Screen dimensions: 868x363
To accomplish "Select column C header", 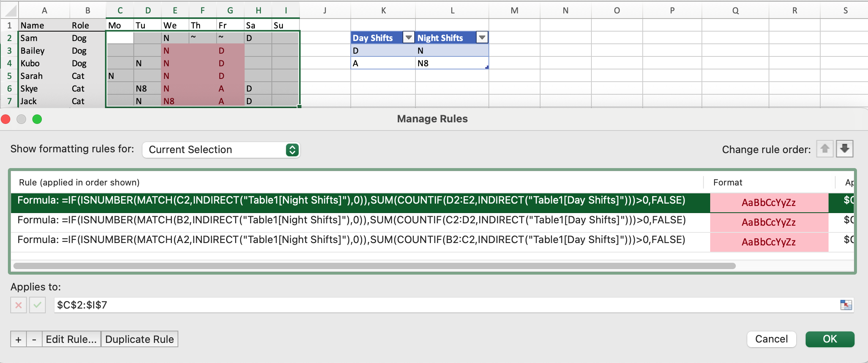I will 120,11.
